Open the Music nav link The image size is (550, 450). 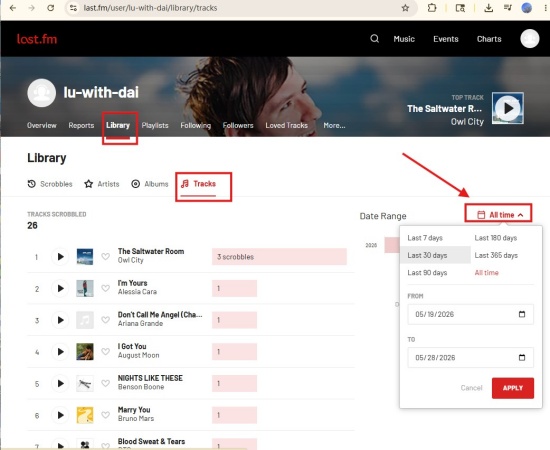point(404,39)
